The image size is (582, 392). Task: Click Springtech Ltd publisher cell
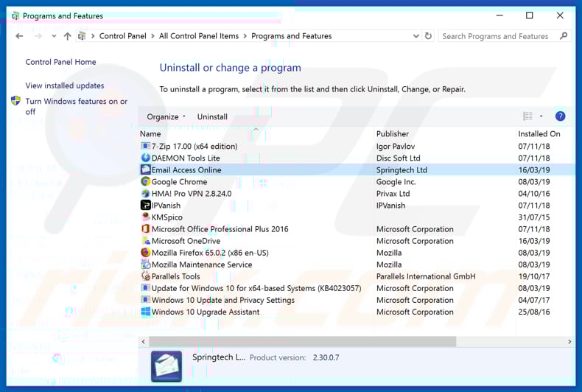click(x=402, y=170)
